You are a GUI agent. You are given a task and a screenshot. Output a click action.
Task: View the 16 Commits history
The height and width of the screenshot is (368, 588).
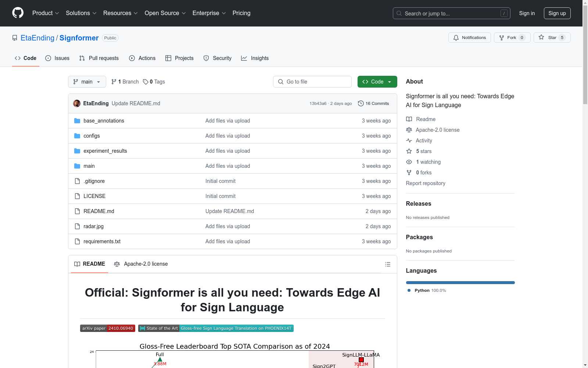click(373, 103)
